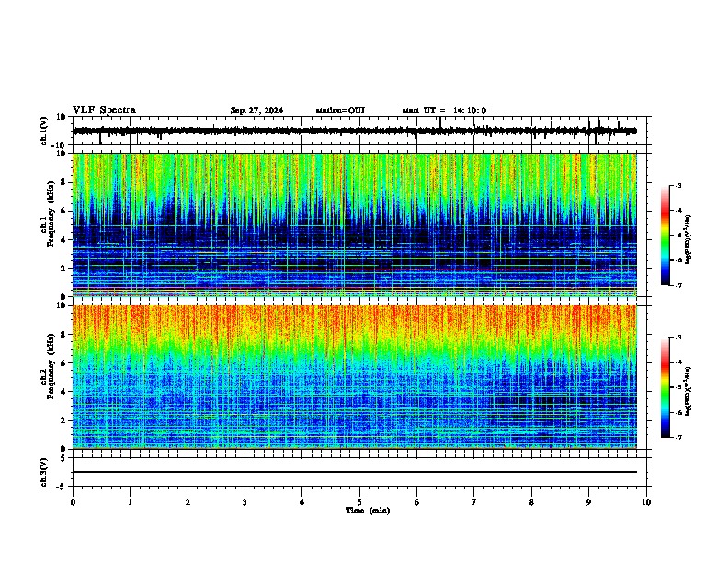Click the "0" tick on the Time axis
Viewport: 728px width, 563px height.
(73, 502)
